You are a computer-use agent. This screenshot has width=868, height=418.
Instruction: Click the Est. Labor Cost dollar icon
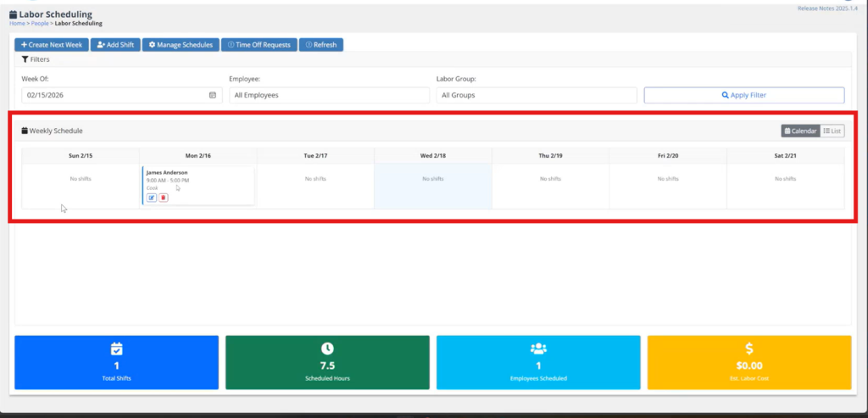tap(748, 348)
